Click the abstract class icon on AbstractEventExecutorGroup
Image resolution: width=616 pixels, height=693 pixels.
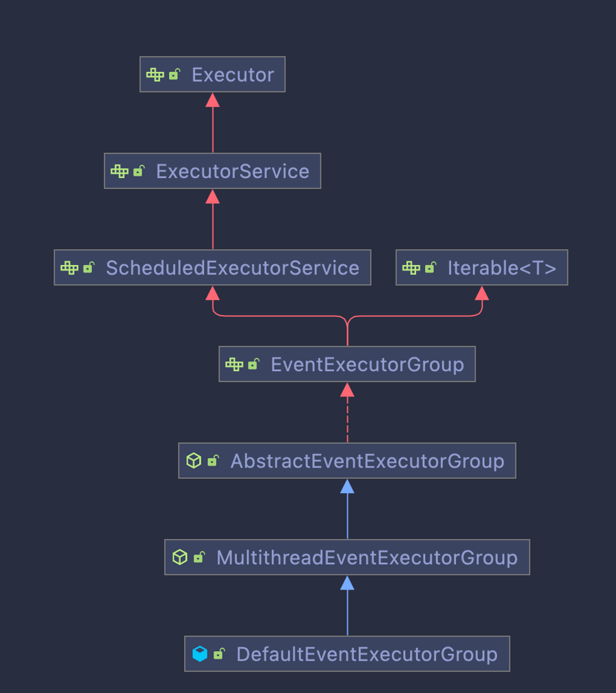[x=194, y=461]
